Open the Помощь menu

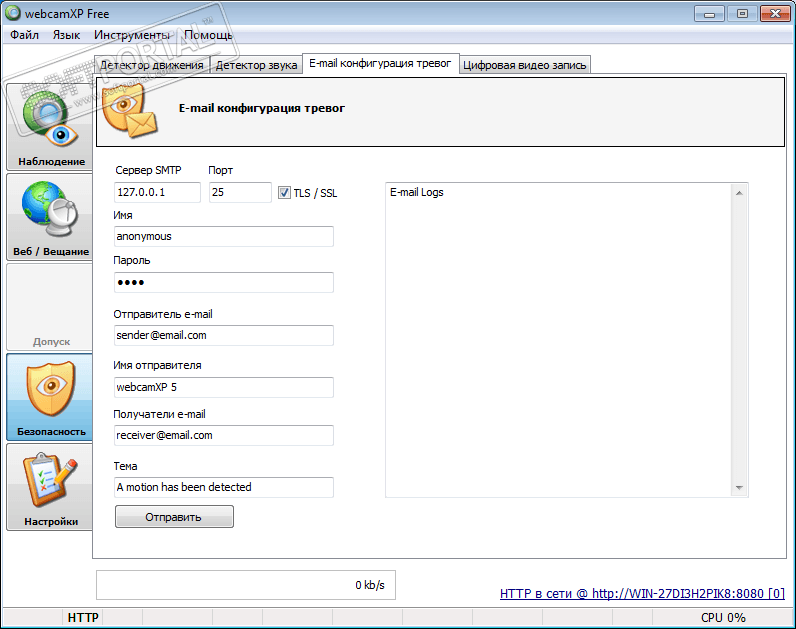click(x=208, y=35)
